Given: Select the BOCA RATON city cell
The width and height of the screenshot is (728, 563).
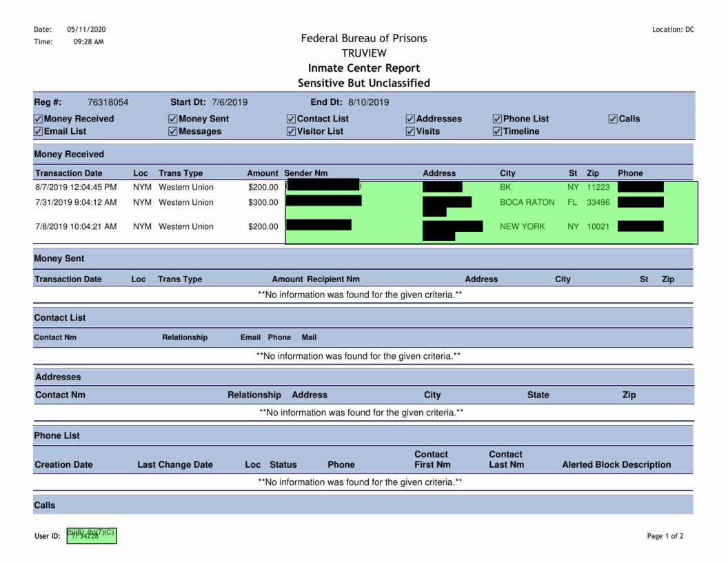Looking at the screenshot, I should [527, 202].
